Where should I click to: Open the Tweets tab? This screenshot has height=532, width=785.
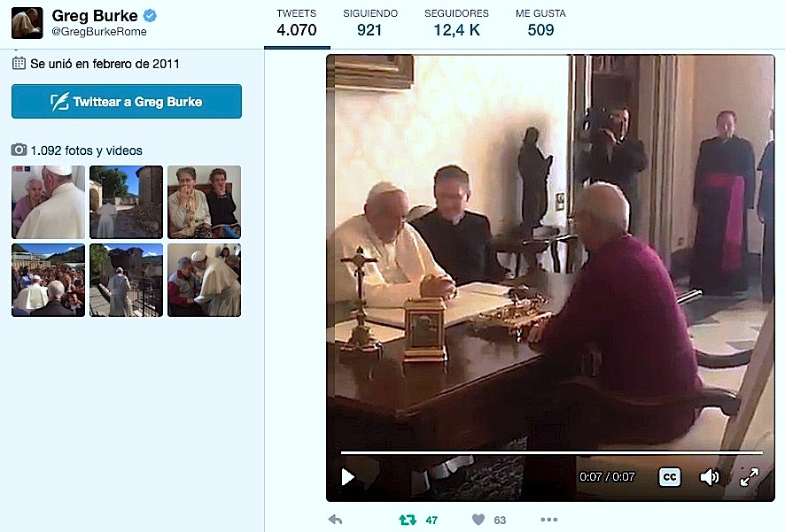[296, 24]
